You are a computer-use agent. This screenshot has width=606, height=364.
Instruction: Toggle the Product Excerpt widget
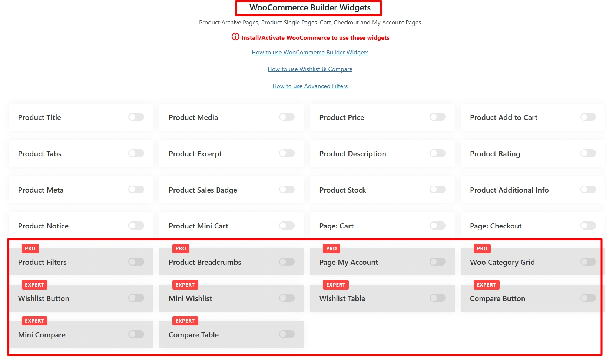(287, 153)
